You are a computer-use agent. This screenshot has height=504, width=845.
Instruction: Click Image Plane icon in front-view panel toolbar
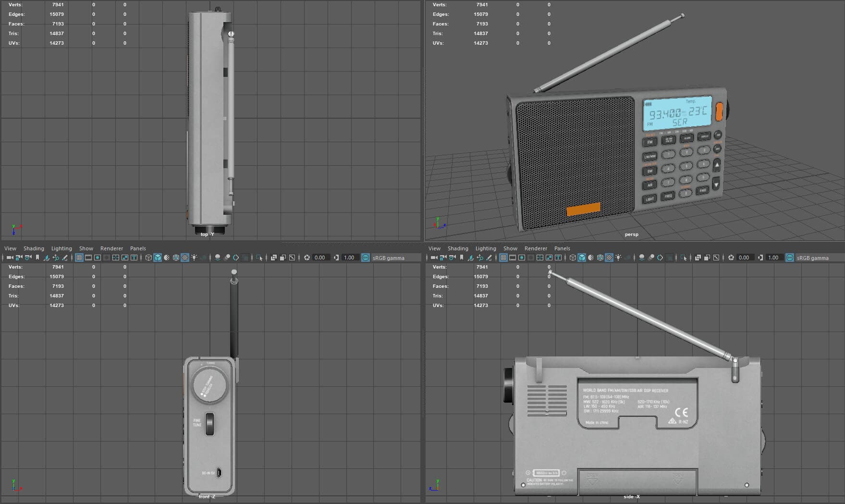47,258
